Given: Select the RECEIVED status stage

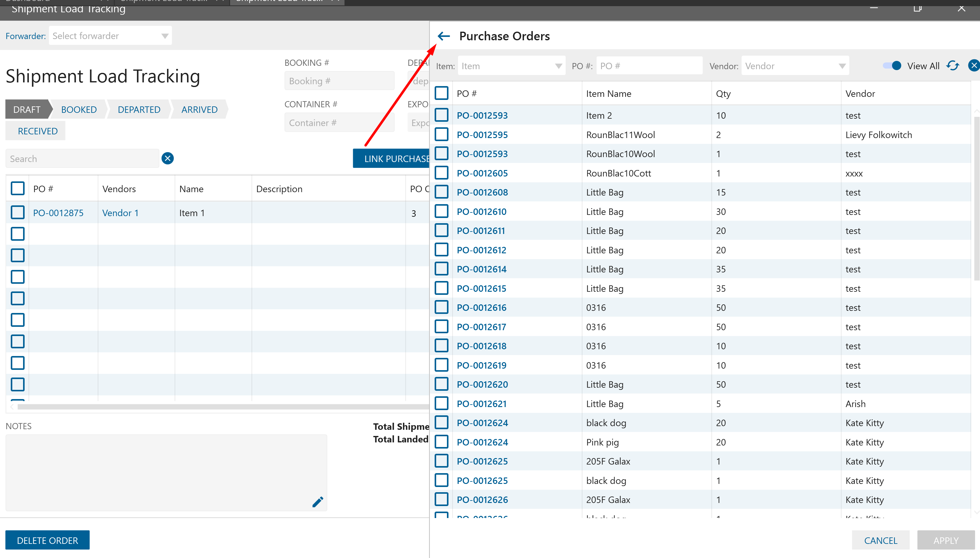Looking at the screenshot, I should tap(38, 131).
